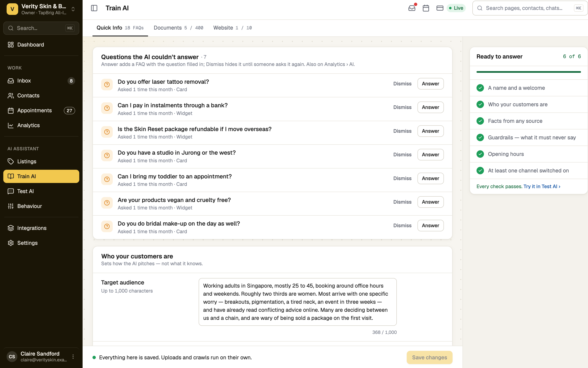Viewport: 588px width, 368px height.
Task: Open Appointments in the sidebar
Action: (x=41, y=110)
